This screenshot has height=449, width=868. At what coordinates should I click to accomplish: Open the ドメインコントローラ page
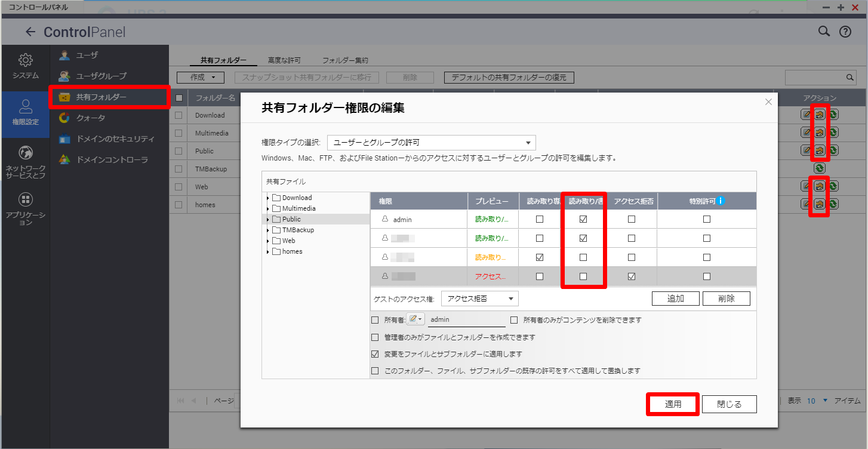pyautogui.click(x=109, y=159)
